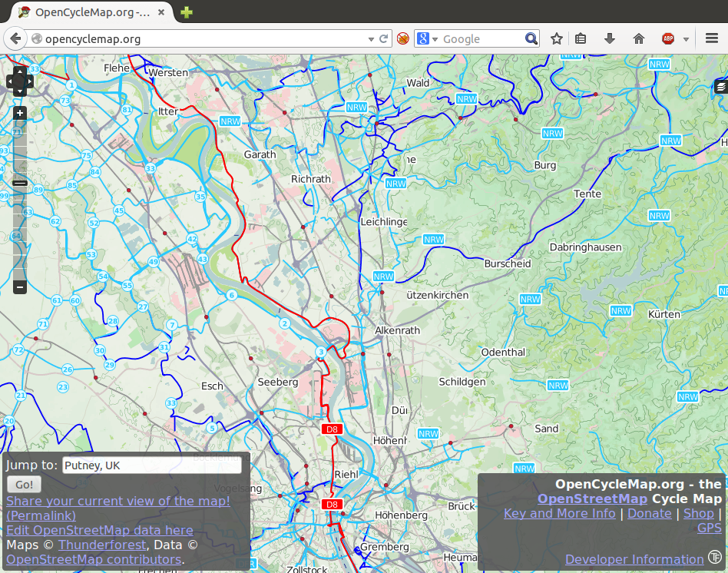Select the OpenCycleMap.org browser tab
The image size is (728, 573).
point(91,12)
